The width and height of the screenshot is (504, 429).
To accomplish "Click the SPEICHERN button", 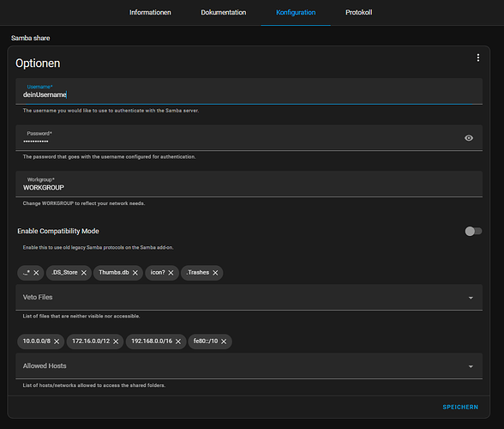I will [x=460, y=407].
